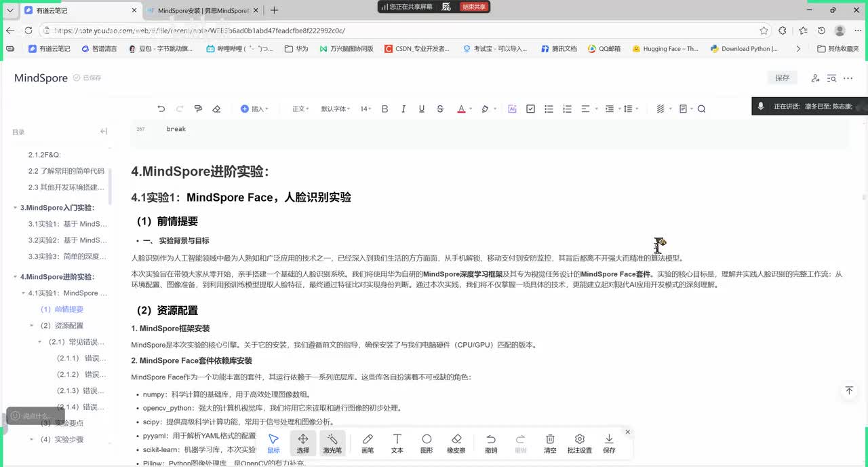Open line spacing dropdown

631,109
